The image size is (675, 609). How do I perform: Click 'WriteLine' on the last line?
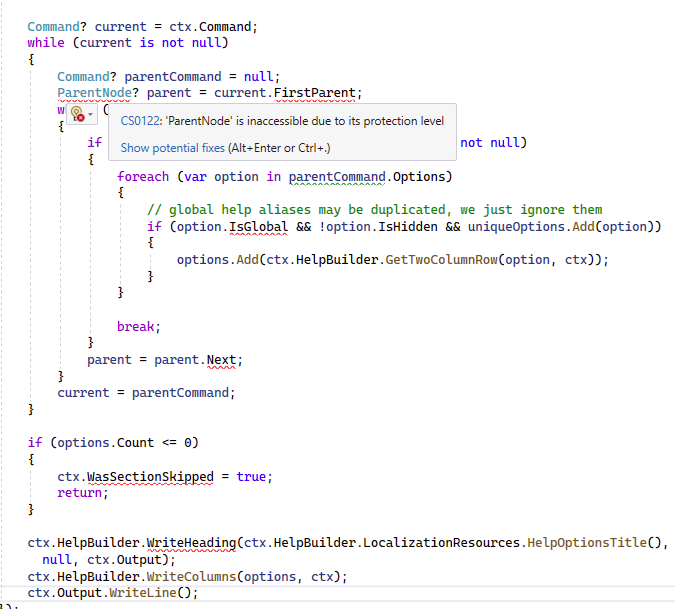coord(142,593)
